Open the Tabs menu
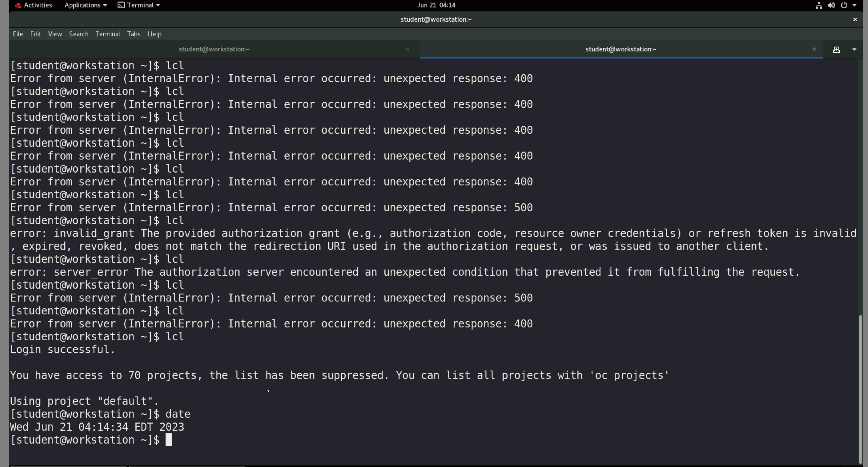The height and width of the screenshot is (467, 868). point(133,34)
